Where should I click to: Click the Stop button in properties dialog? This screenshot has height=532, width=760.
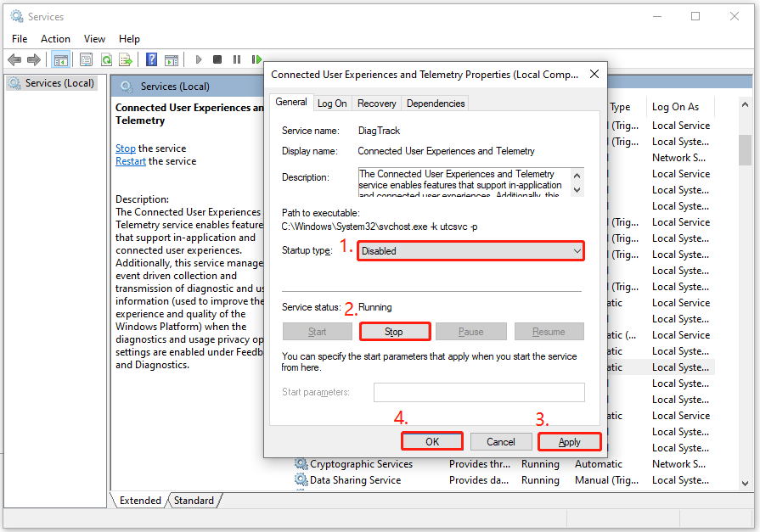coord(394,332)
